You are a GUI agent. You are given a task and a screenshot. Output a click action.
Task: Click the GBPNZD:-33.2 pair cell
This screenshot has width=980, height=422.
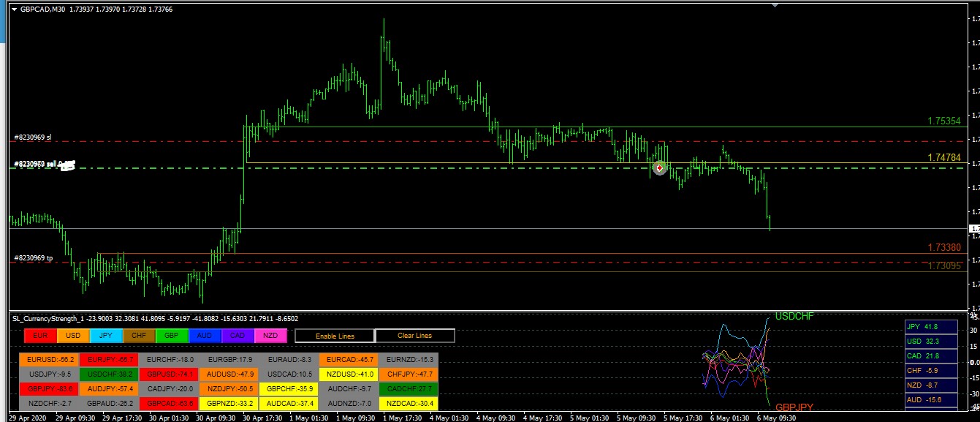tap(228, 404)
